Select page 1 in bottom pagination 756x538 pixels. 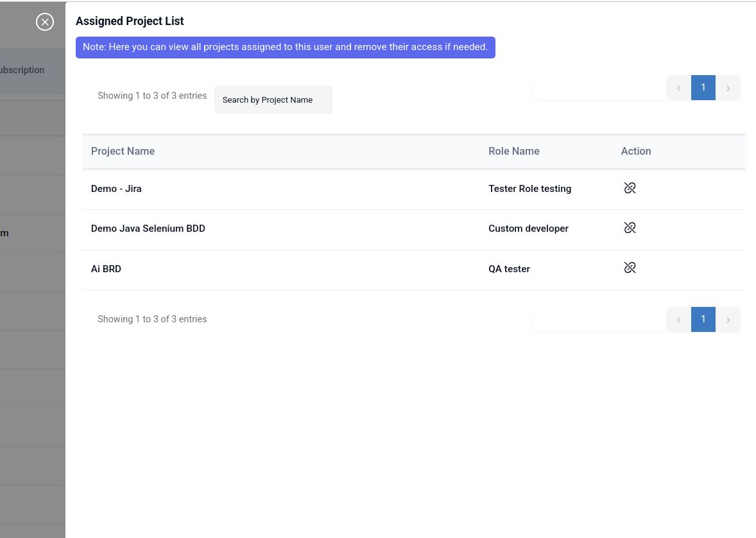click(x=703, y=320)
